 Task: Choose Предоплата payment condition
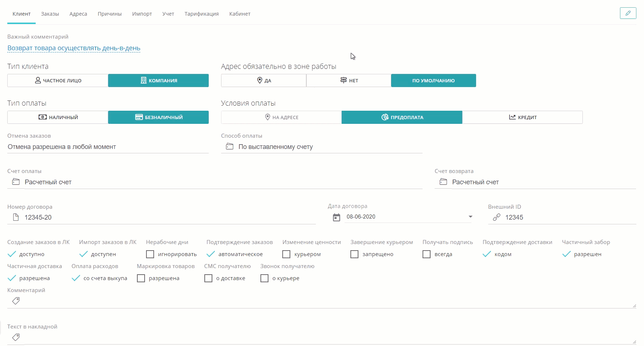coord(402,117)
